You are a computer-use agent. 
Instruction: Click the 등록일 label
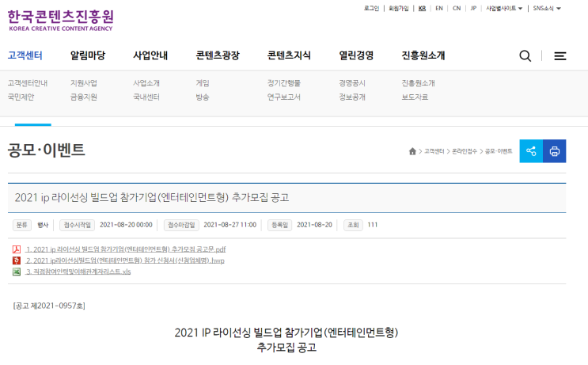point(279,225)
